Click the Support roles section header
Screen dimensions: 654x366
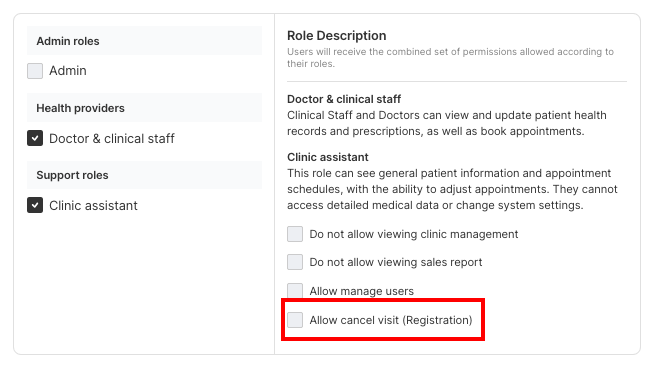[x=144, y=175]
